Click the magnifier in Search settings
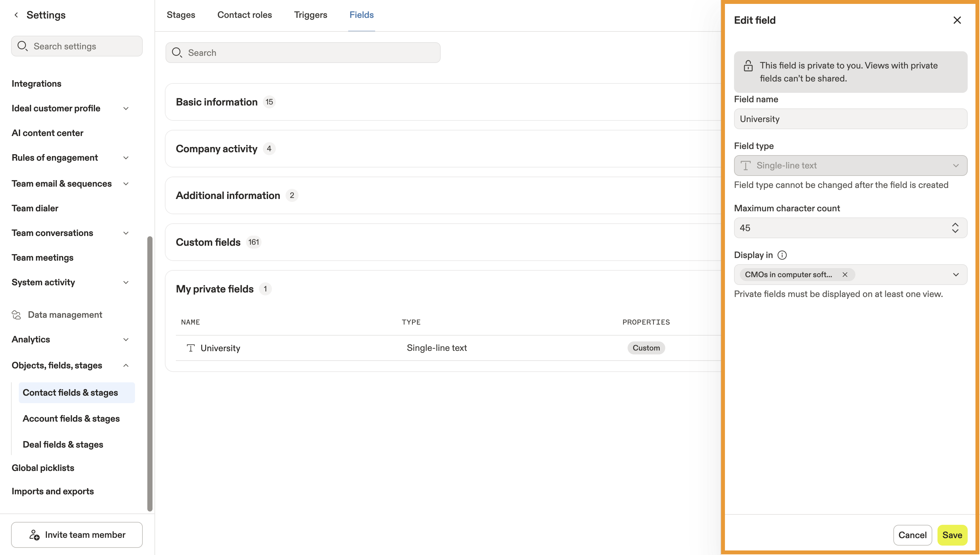 (x=22, y=46)
